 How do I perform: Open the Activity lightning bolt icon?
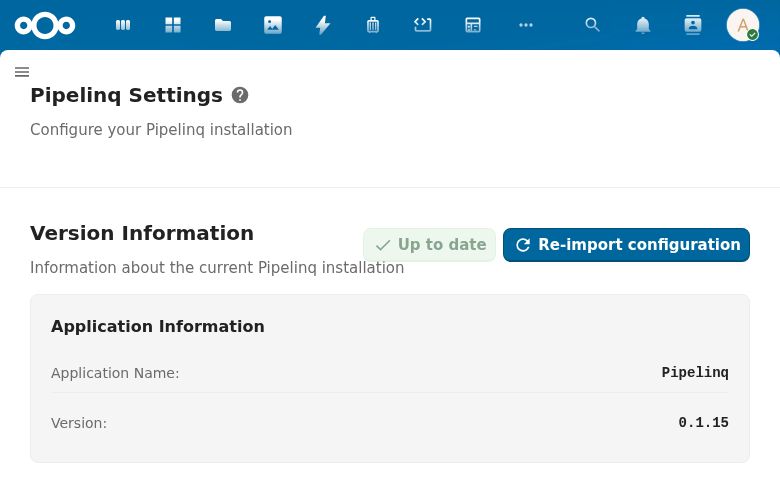point(323,25)
